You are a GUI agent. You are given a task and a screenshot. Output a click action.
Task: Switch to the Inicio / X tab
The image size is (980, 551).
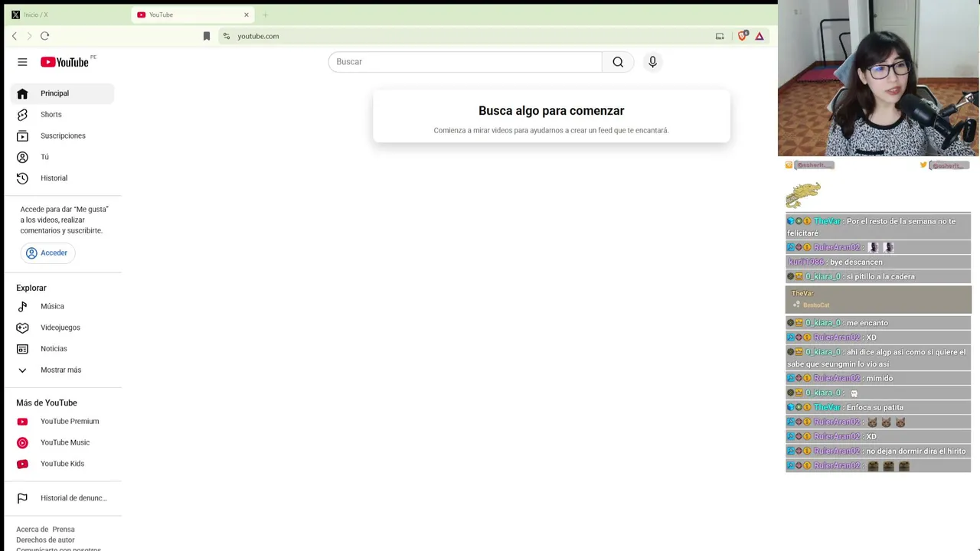click(64, 15)
